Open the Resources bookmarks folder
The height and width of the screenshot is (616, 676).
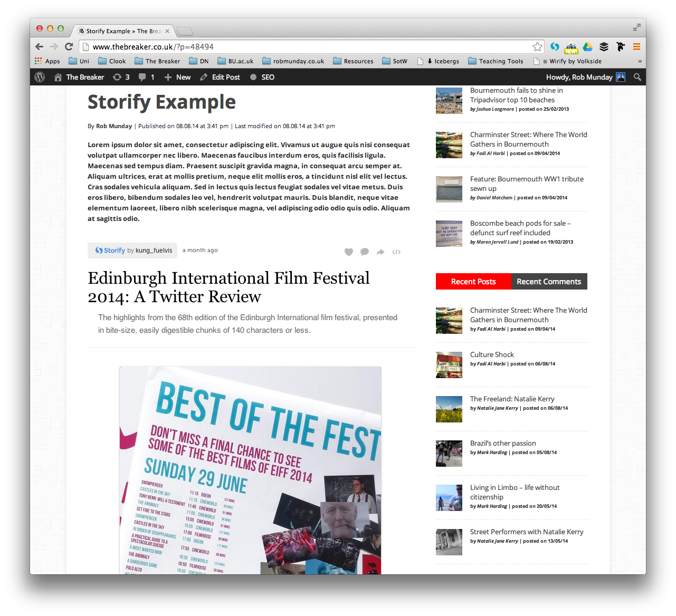click(353, 61)
